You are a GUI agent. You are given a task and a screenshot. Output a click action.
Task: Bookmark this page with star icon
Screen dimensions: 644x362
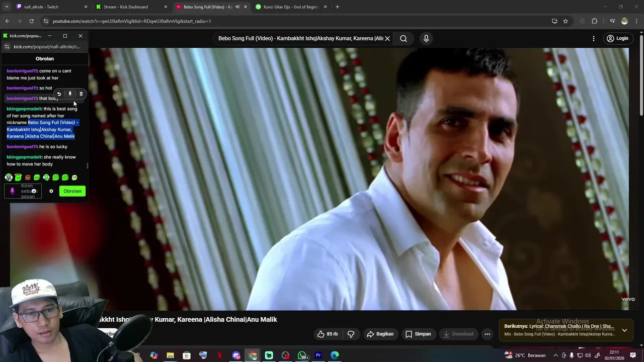(566, 21)
